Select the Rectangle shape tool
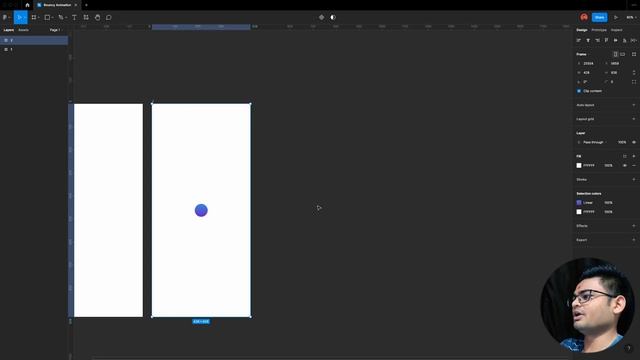This screenshot has width=640, height=360. [x=47, y=18]
